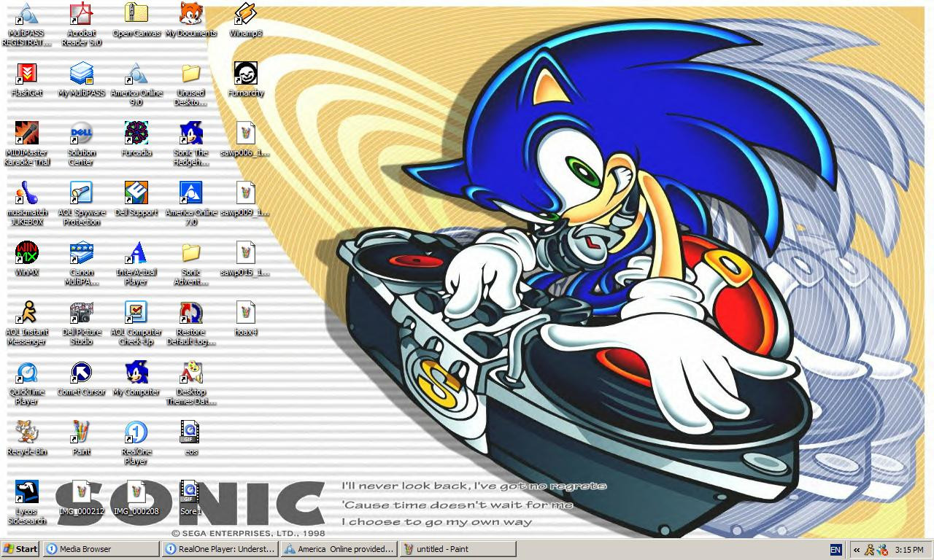Viewport: 934px width, 560px height.
Task: Switch to Media Browser taskbar window
Action: pyautogui.click(x=101, y=549)
